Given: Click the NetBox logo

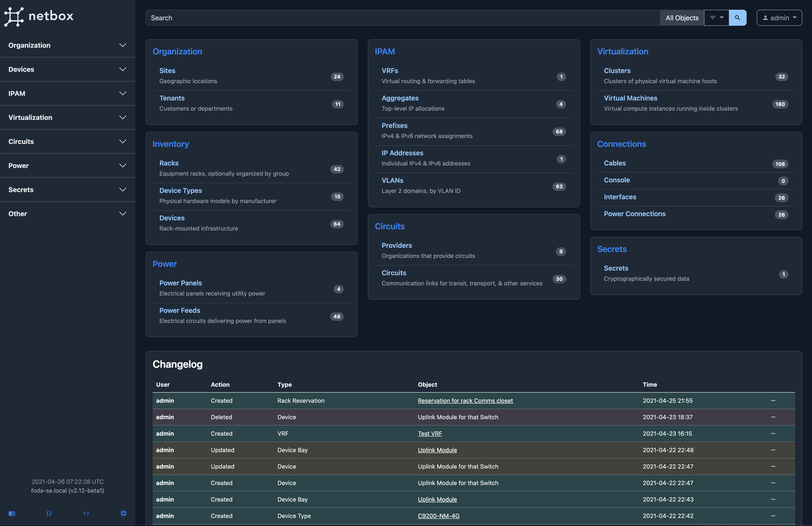Looking at the screenshot, I should [39, 16].
